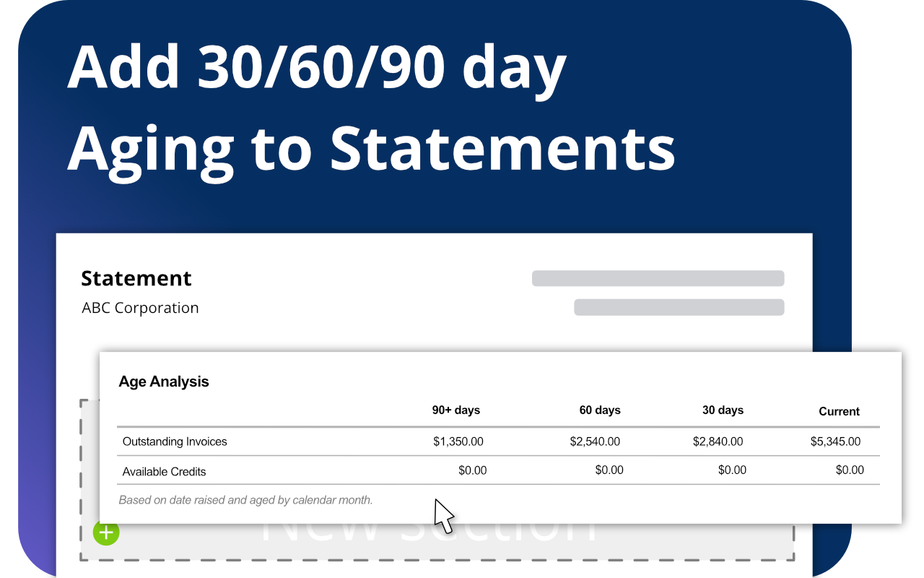The height and width of the screenshot is (578, 924).
Task: Click the $2,540.00 amount under 60 days
Action: (x=595, y=441)
